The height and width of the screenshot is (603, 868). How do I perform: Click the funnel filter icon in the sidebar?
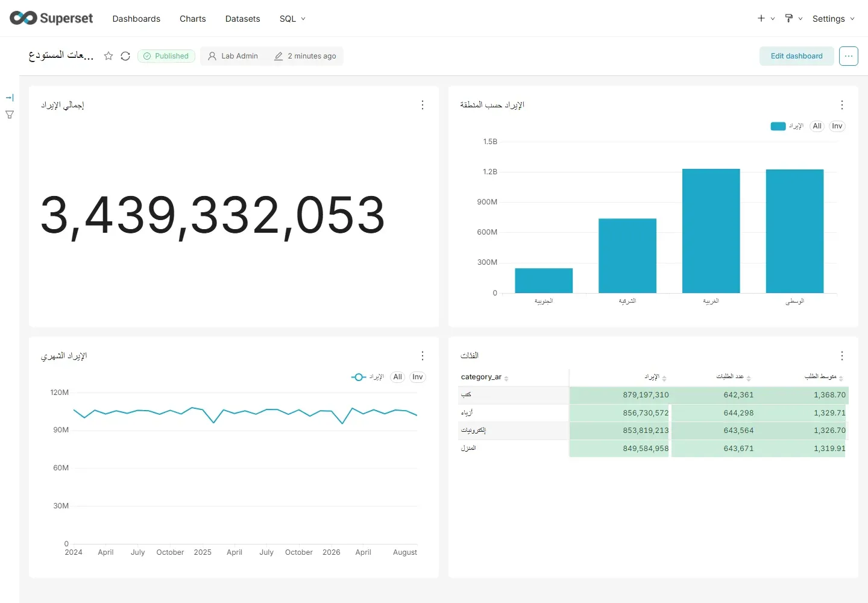[10, 115]
